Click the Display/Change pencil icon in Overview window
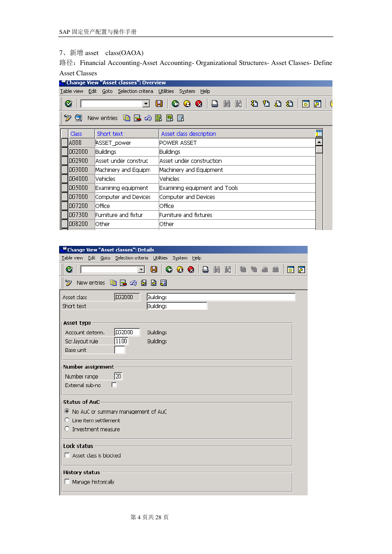The image size is (392, 554). 68,118
